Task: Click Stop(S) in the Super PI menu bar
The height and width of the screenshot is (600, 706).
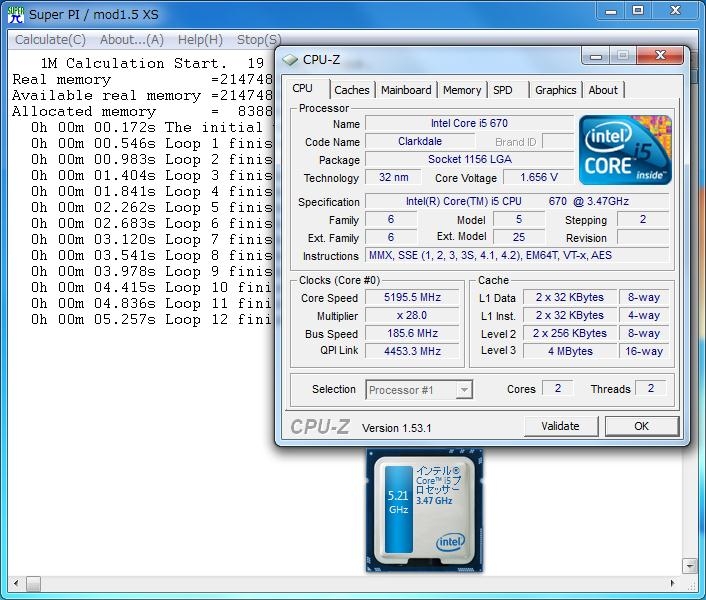Action: click(259, 40)
